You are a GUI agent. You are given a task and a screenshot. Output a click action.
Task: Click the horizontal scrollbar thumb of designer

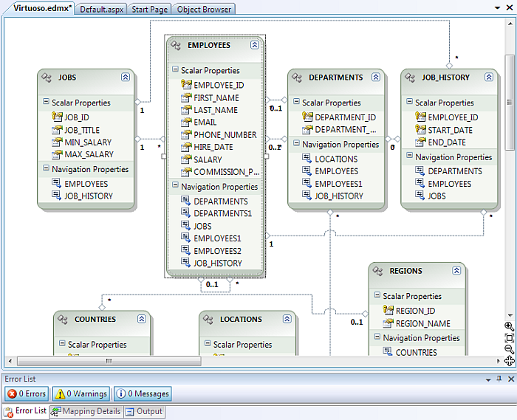(x=109, y=361)
